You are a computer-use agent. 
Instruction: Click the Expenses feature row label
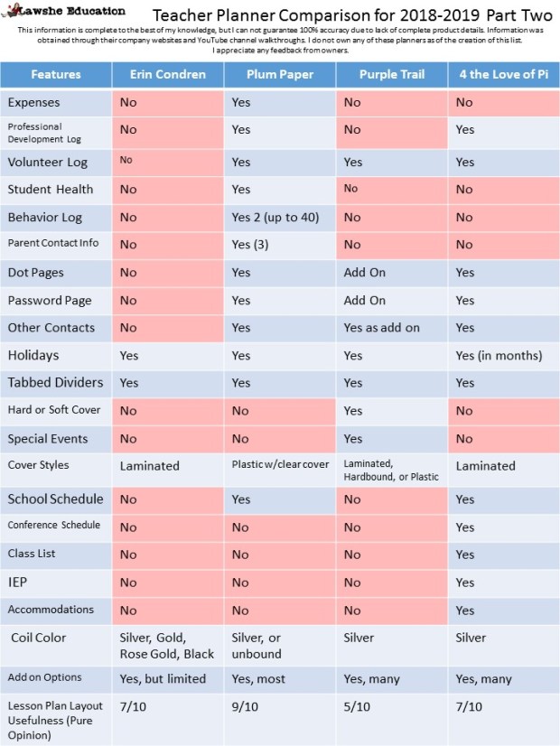point(37,103)
